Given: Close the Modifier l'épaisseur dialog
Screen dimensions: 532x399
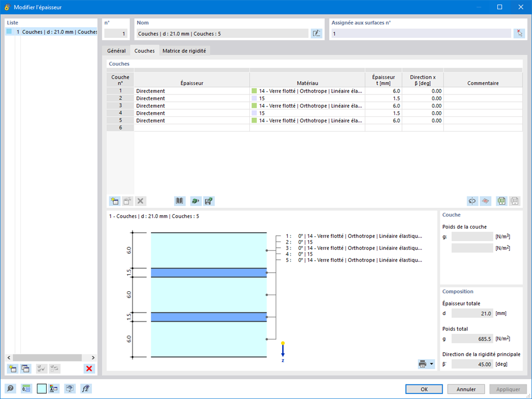Looking at the screenshot, I should pyautogui.click(x=521, y=7).
